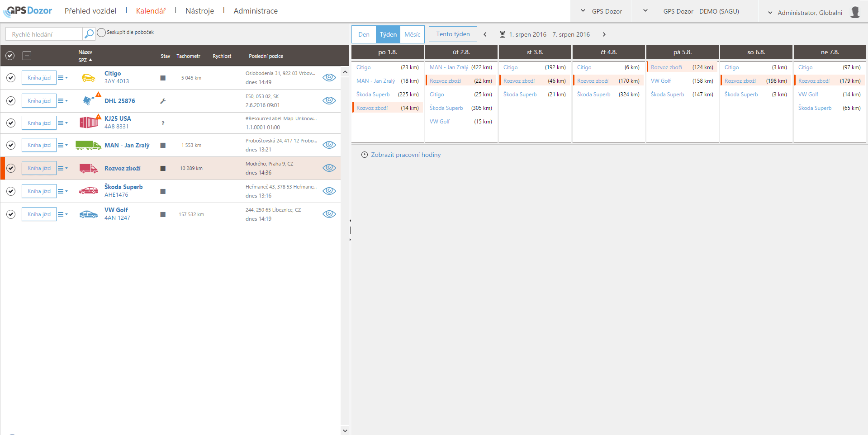This screenshot has width=868, height=435.
Task: Switch to the Měsíc view tab
Action: point(412,34)
